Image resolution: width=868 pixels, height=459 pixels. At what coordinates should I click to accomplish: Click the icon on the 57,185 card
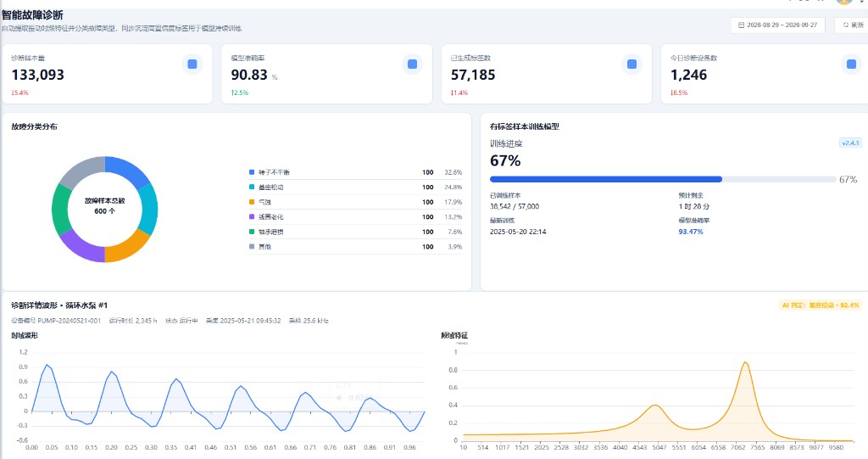632,64
